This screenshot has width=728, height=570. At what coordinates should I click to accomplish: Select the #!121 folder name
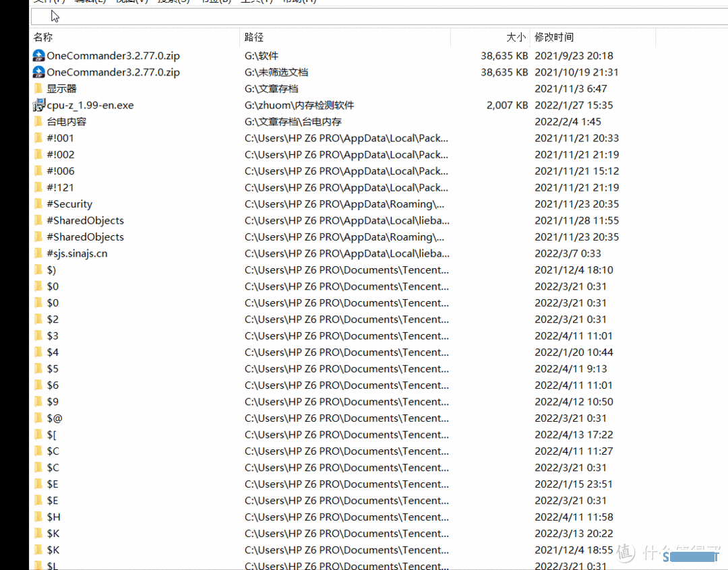point(61,188)
